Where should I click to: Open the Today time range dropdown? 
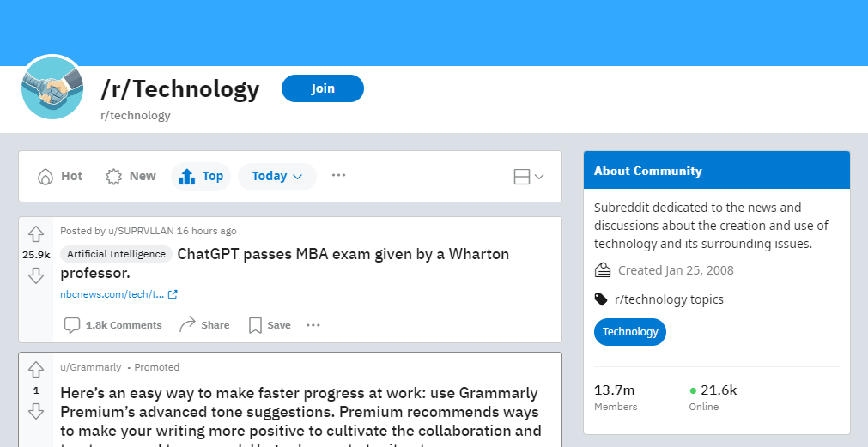[x=277, y=177]
